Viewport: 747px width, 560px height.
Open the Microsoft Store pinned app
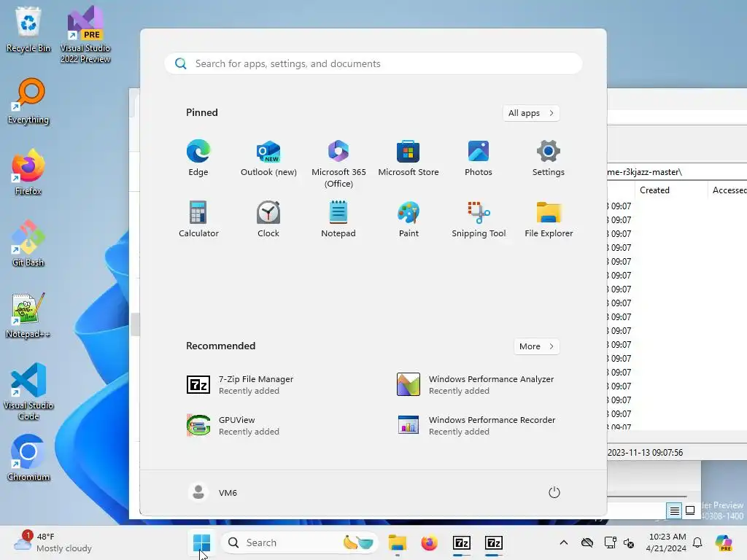click(x=409, y=158)
